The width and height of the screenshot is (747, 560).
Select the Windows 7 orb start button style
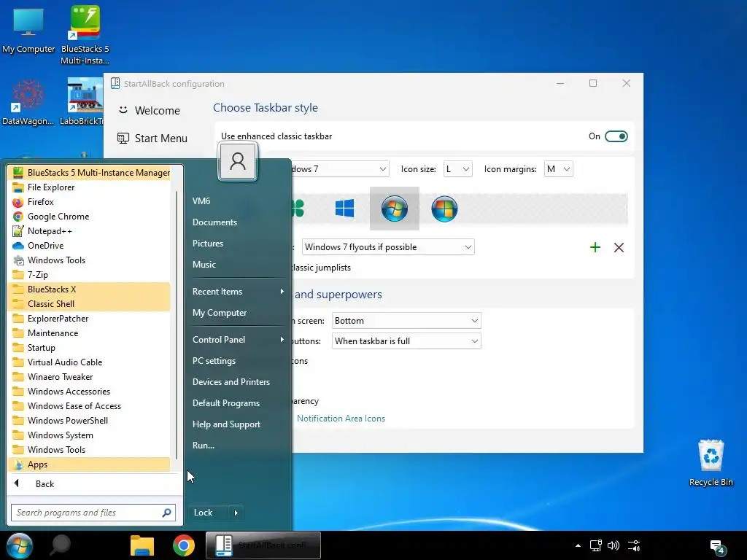(395, 209)
